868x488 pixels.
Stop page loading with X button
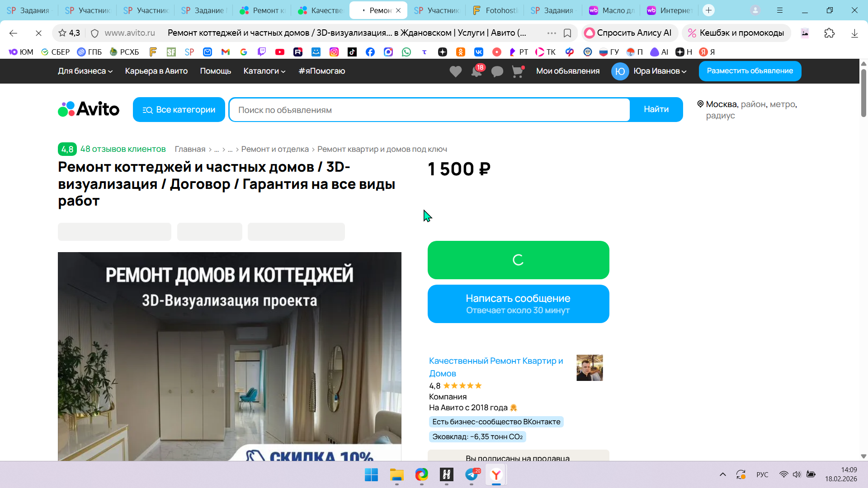tap(38, 33)
